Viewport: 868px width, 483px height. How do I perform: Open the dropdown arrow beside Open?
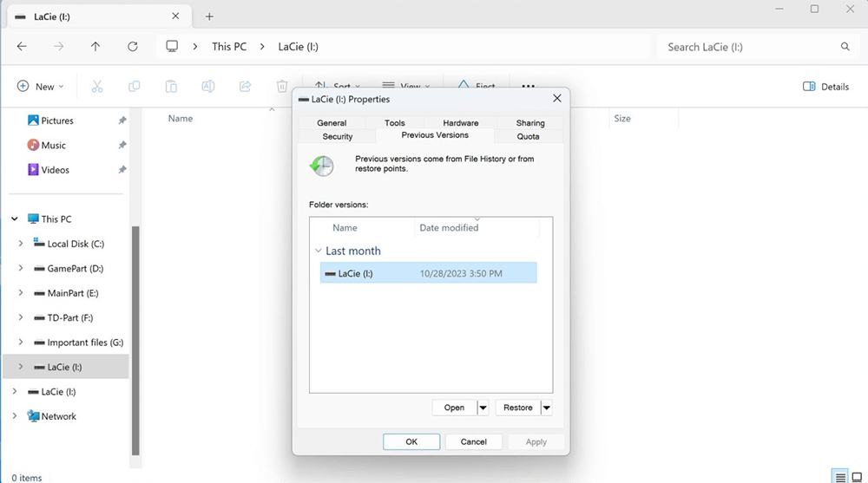483,408
